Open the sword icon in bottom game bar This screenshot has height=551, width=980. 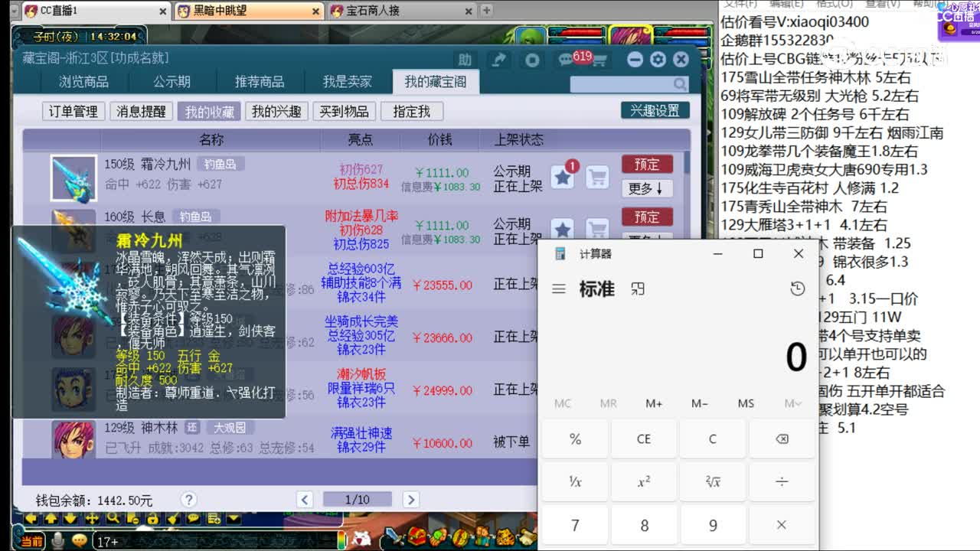[x=395, y=539]
